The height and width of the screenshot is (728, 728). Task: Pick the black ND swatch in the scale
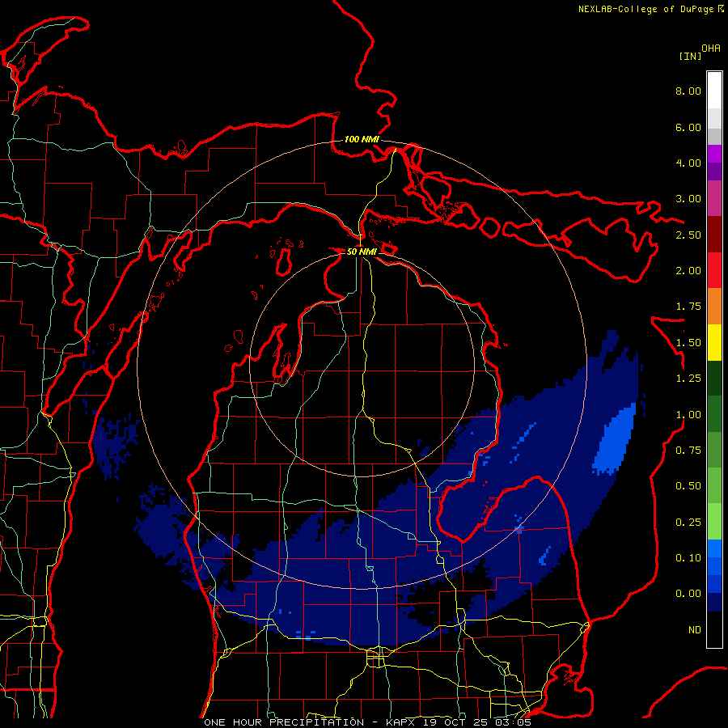tap(714, 629)
